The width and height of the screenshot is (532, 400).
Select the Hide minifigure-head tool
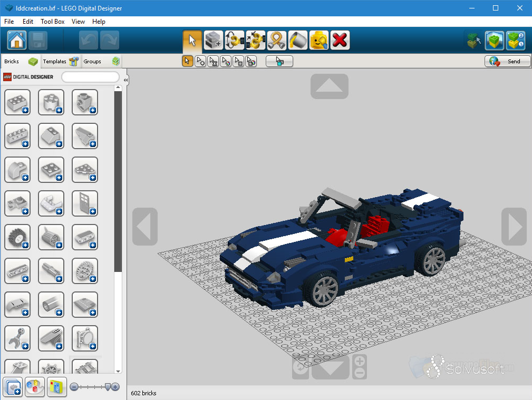[319, 41]
